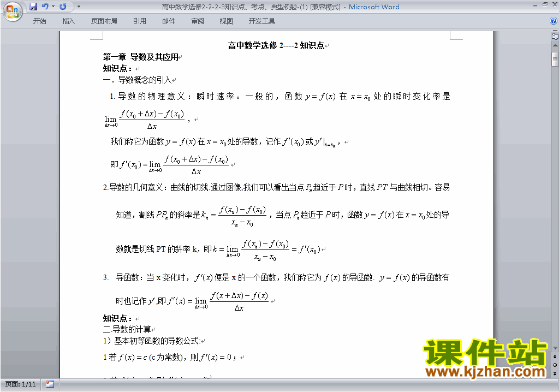Open the Customize Quick Access Toolbar dropdown
This screenshot has height=392, width=559.
pyautogui.click(x=79, y=7)
